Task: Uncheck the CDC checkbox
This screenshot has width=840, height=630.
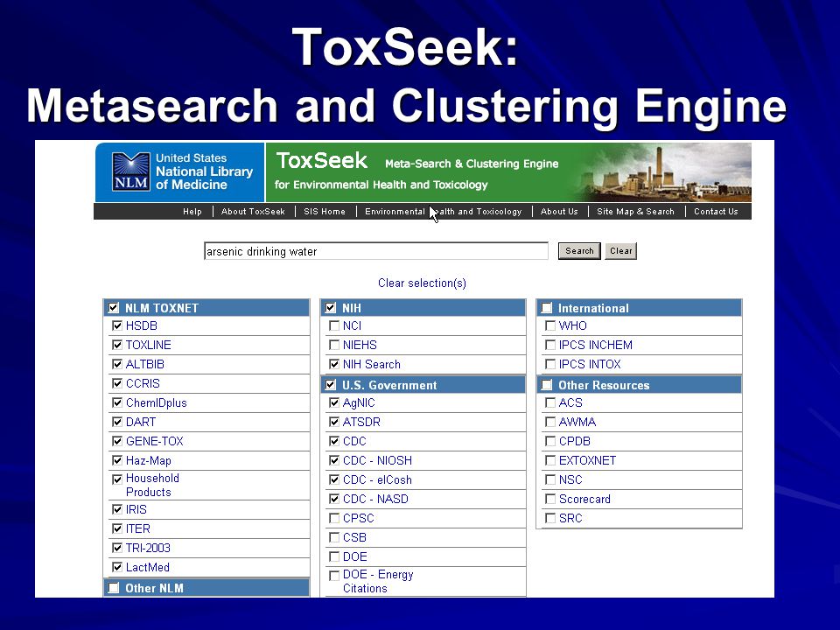Action: click(x=334, y=441)
